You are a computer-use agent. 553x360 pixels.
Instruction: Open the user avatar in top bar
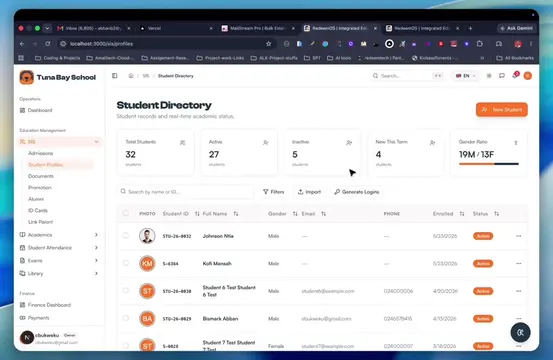528,76
